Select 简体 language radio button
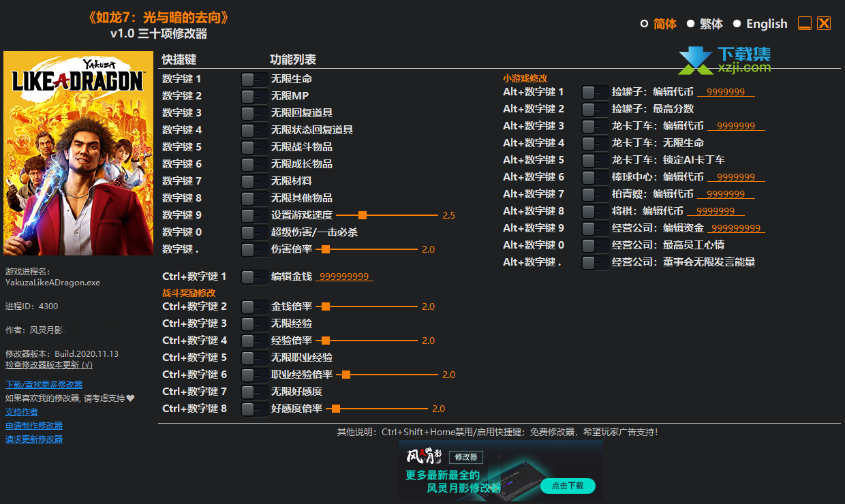The width and height of the screenshot is (845, 504). click(644, 24)
